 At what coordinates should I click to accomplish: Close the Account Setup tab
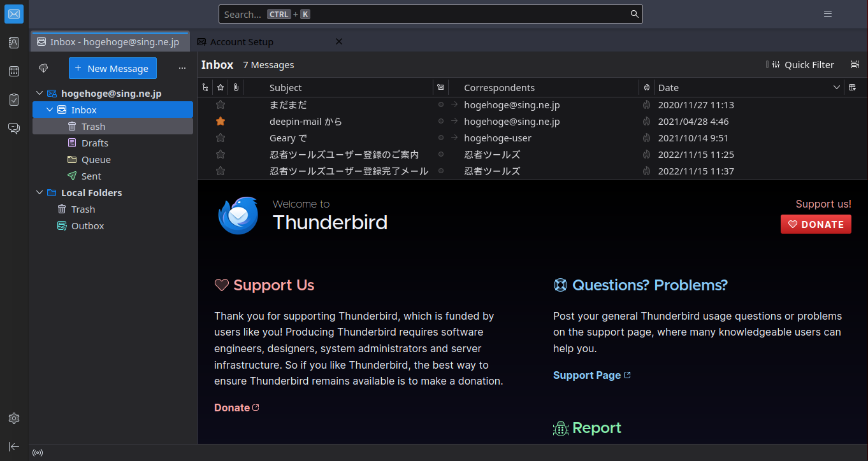(339, 41)
